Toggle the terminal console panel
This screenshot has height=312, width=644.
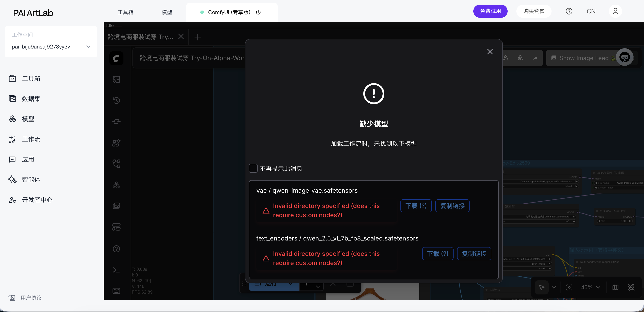coord(116,270)
